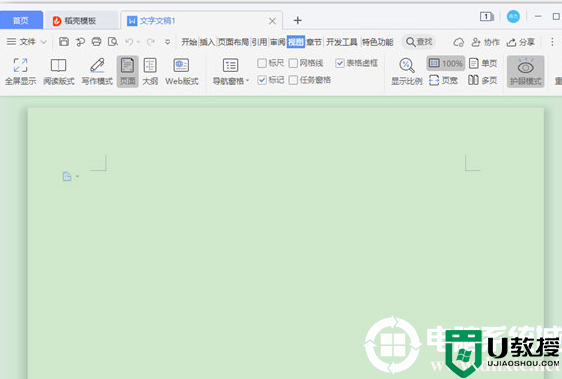Click the save icon in quick toolbar
562x379 pixels.
64,42
